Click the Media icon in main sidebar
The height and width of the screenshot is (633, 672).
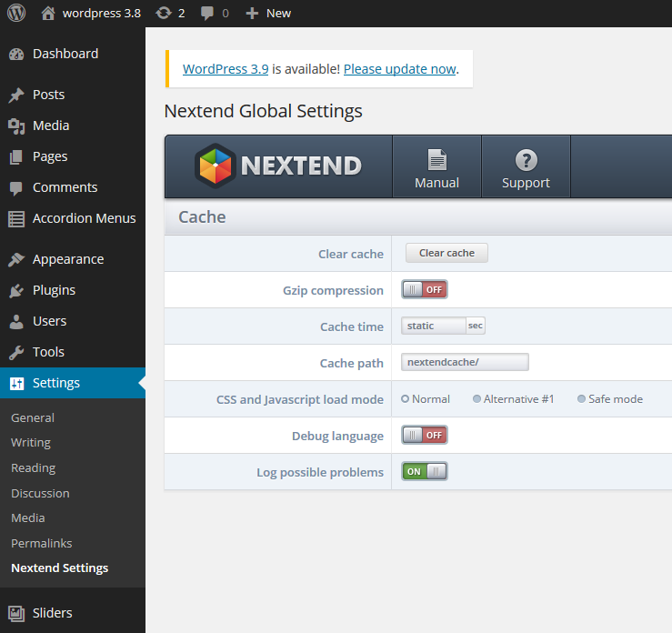[x=16, y=126]
